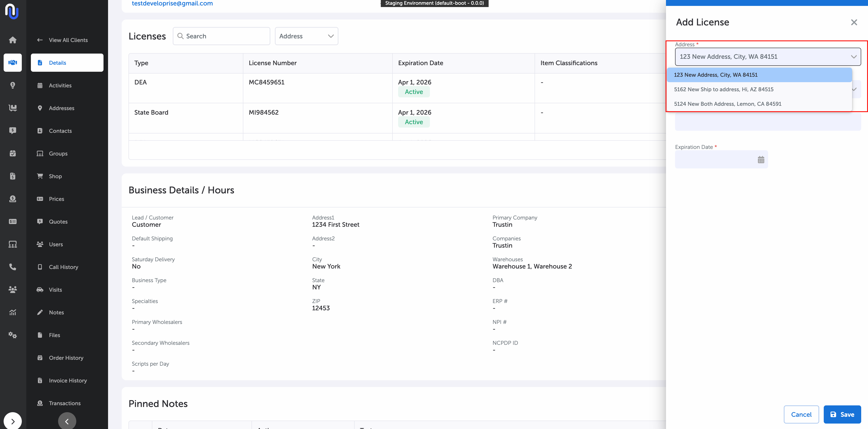Close the Add License panel
The height and width of the screenshot is (429, 868).
[x=853, y=22]
